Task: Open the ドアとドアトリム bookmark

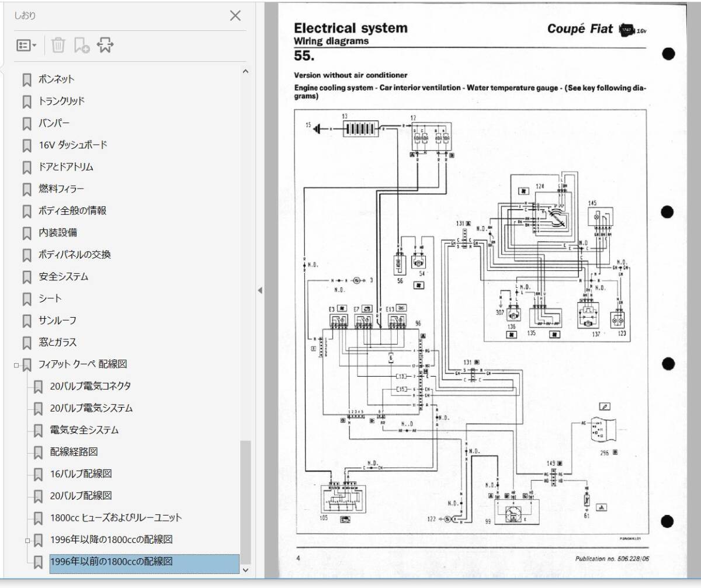Action: (66, 167)
